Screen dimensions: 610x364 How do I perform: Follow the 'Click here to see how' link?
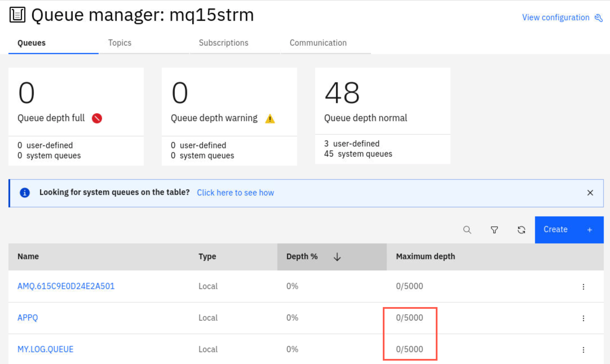tap(235, 193)
